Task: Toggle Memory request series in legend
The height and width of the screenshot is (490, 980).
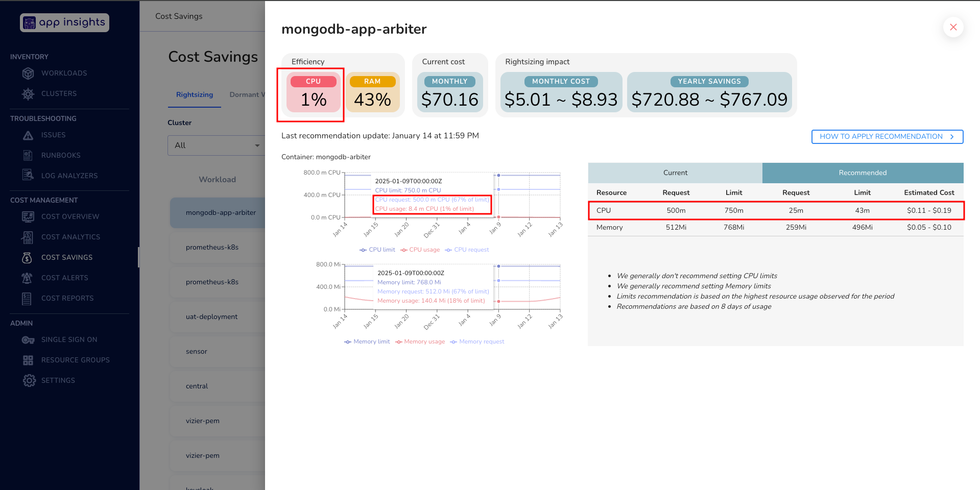Action: pos(477,342)
